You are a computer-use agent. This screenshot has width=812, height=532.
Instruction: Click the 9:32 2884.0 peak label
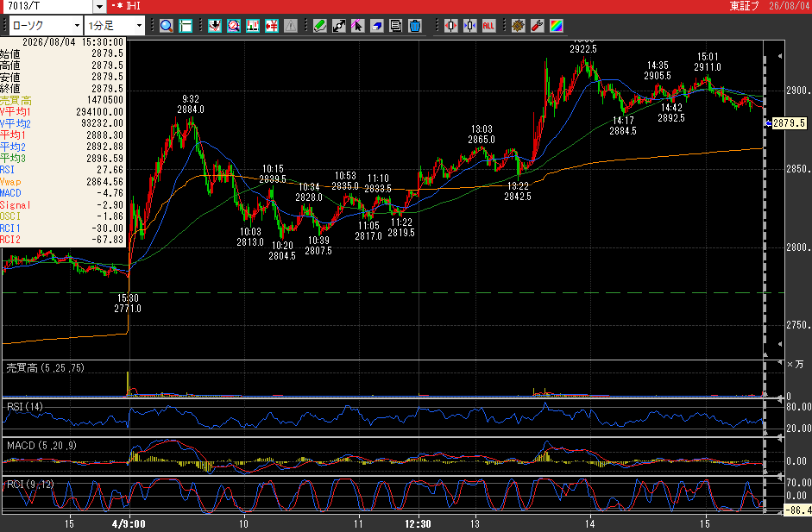point(191,104)
